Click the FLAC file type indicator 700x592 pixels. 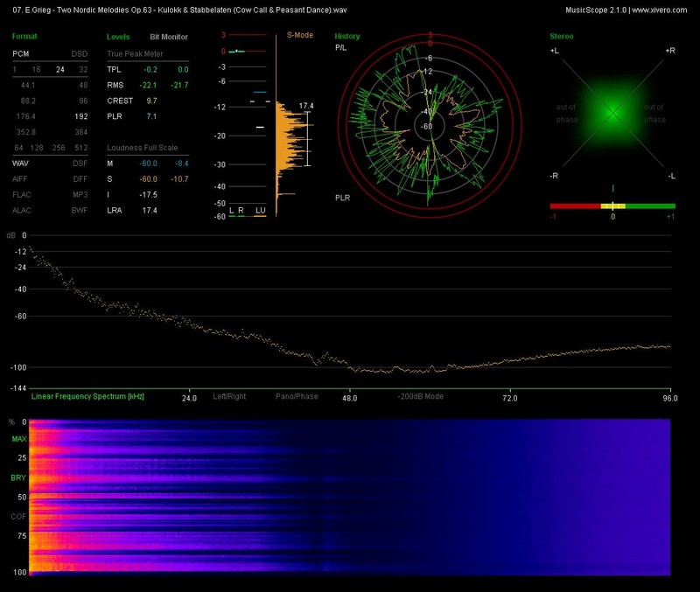(x=22, y=194)
